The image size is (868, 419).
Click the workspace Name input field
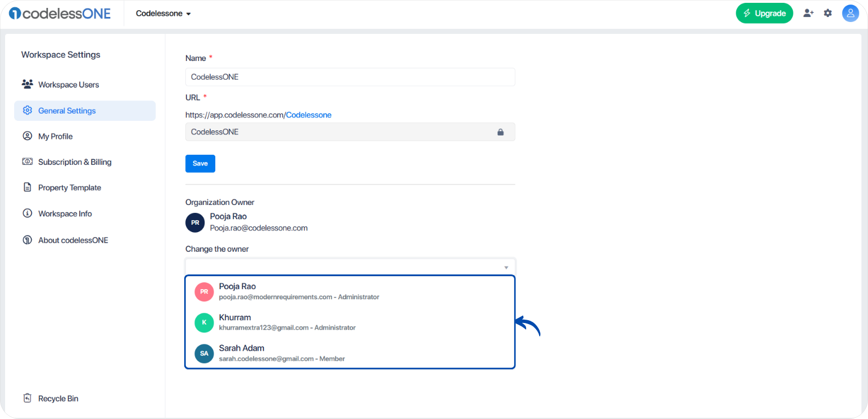350,77
